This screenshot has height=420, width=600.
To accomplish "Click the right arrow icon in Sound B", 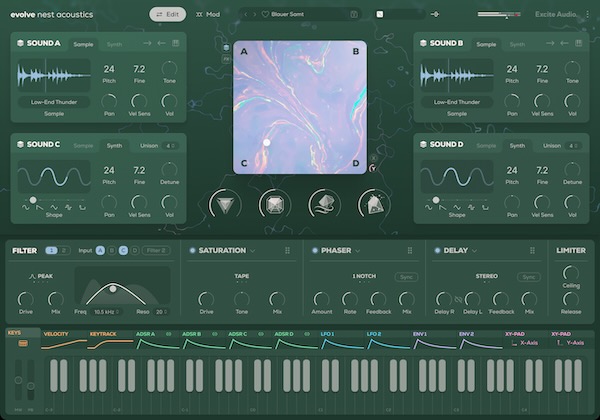I will tap(550, 43).
